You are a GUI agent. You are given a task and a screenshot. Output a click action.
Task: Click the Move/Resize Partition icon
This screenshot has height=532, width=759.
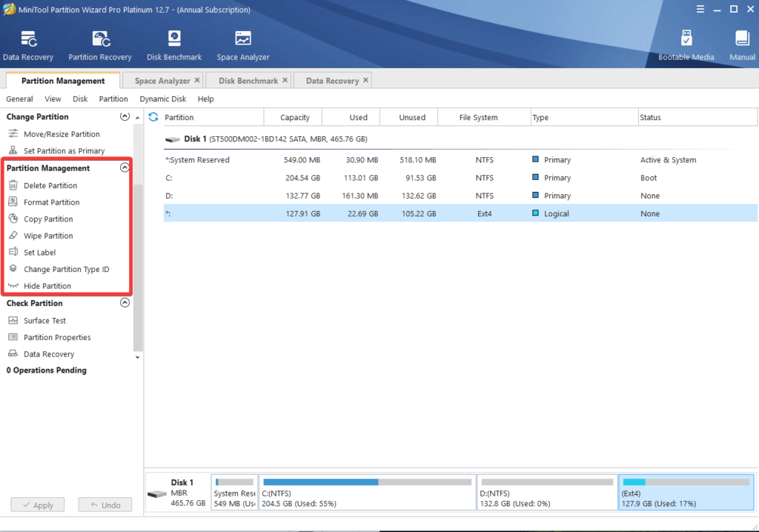13,133
